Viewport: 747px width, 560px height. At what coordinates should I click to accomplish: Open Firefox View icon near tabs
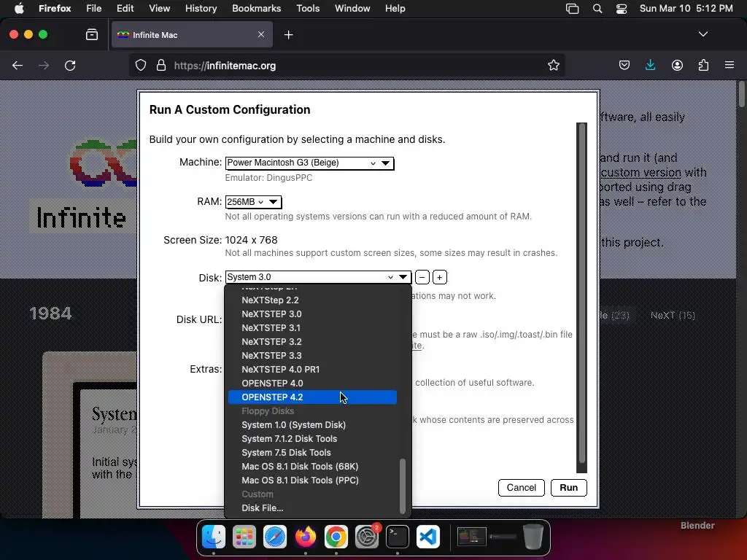pyautogui.click(x=92, y=34)
